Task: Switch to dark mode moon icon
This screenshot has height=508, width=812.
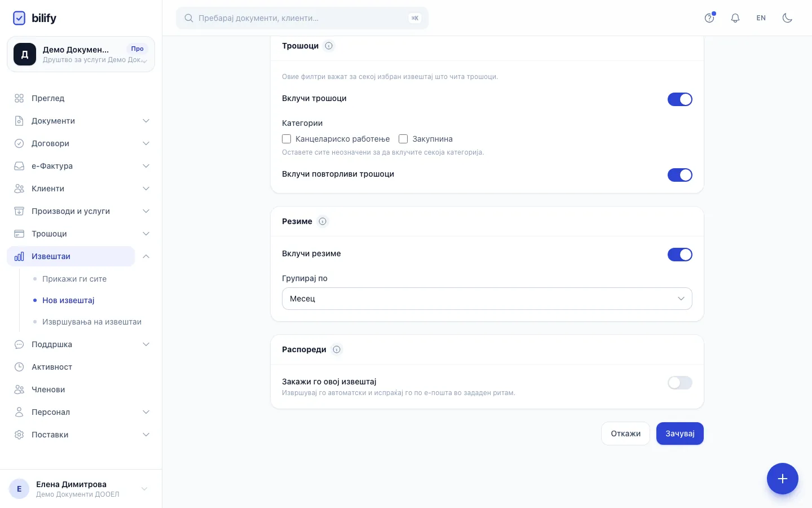Action: pyautogui.click(x=787, y=18)
